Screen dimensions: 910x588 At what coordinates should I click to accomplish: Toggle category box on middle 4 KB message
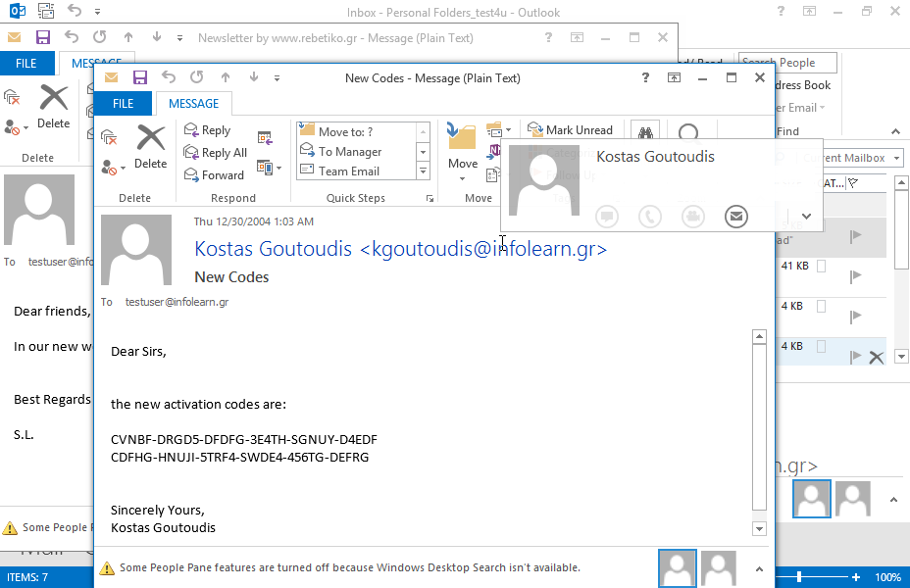[821, 306]
